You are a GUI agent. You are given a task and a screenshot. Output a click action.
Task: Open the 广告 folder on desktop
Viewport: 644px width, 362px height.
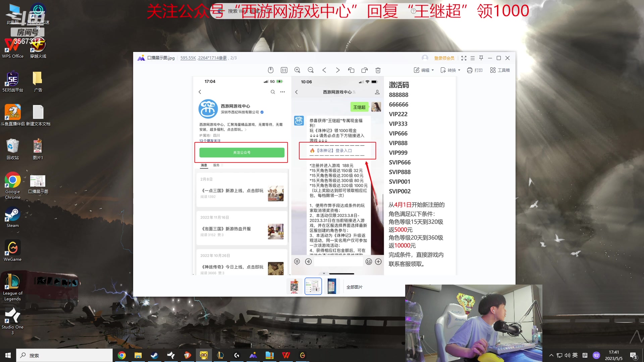pyautogui.click(x=38, y=81)
